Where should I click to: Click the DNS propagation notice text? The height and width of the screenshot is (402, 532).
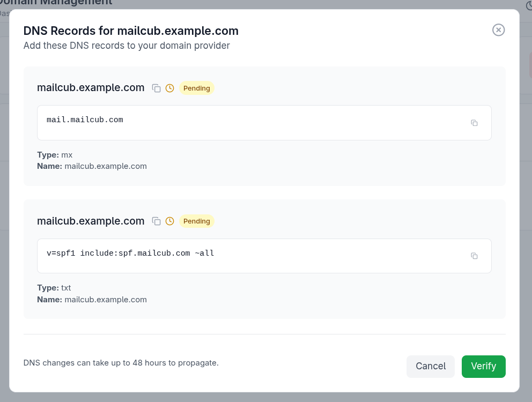click(121, 363)
